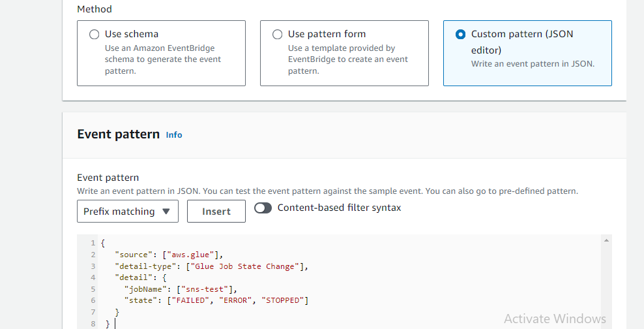Choose the Use pattern form radio option

[x=278, y=35]
